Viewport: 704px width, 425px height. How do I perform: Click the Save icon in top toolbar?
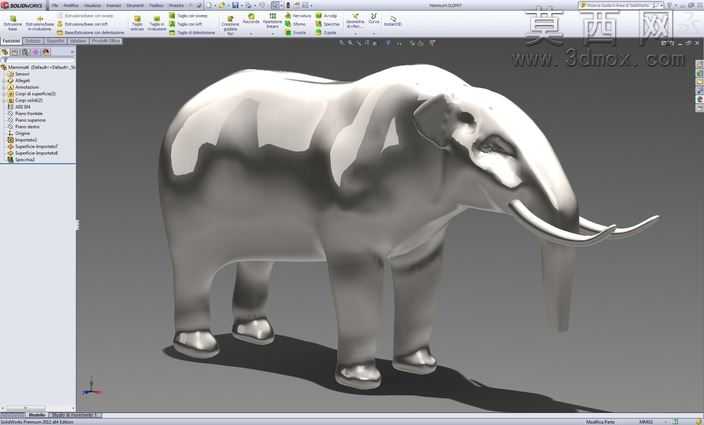click(x=235, y=5)
